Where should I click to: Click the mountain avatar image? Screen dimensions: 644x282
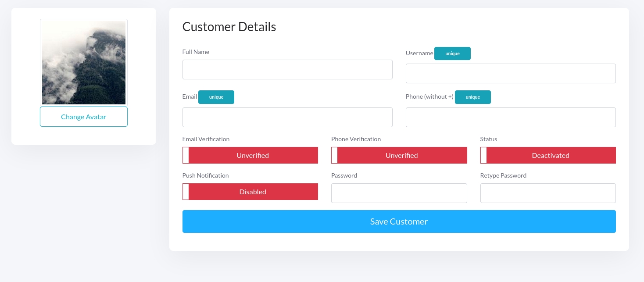83,62
